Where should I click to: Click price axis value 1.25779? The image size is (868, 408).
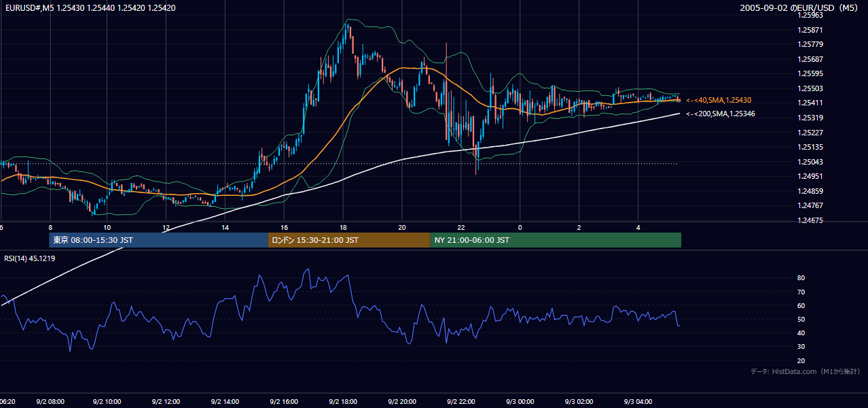point(812,44)
